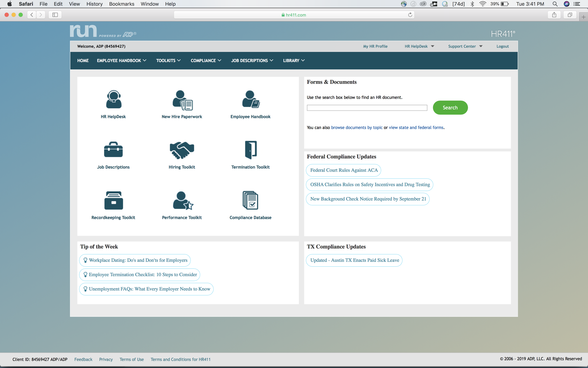Open the Recordkeeping Toolkit file box icon

tap(114, 200)
